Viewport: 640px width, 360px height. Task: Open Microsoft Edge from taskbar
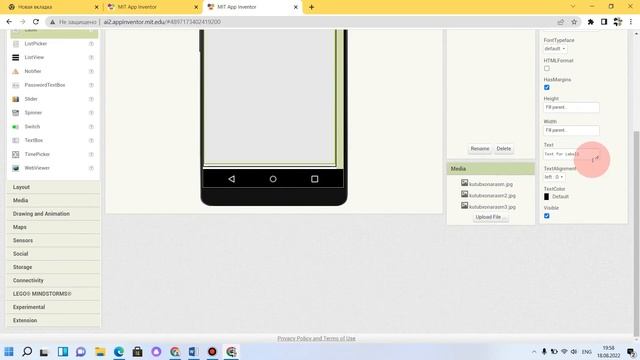(119, 351)
